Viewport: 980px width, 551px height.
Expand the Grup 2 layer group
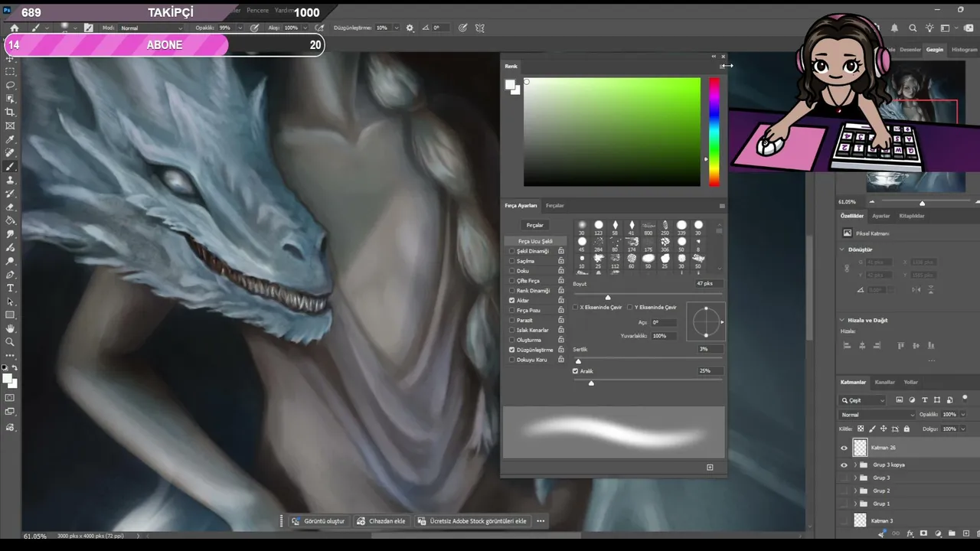[855, 491]
